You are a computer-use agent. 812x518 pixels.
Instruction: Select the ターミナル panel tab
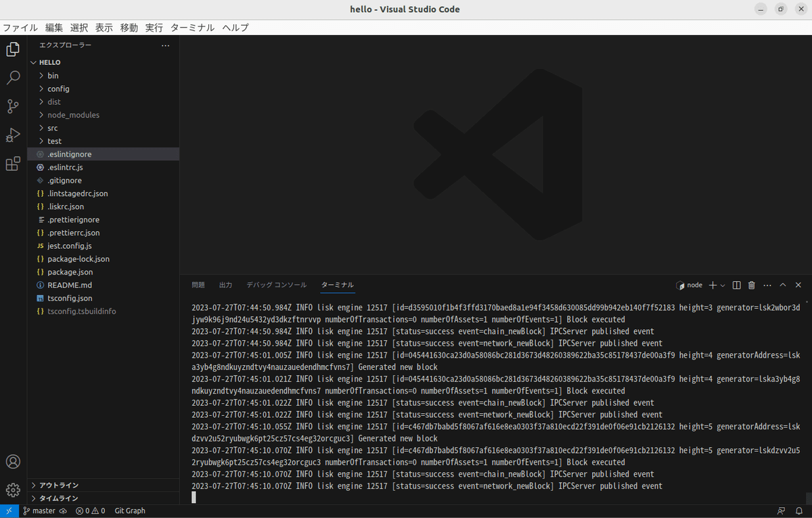pos(338,285)
